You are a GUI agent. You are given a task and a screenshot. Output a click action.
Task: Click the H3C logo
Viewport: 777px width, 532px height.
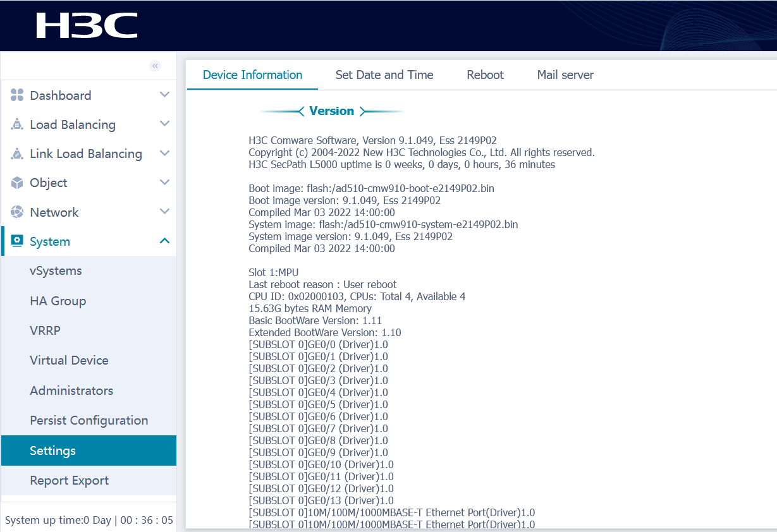87,25
